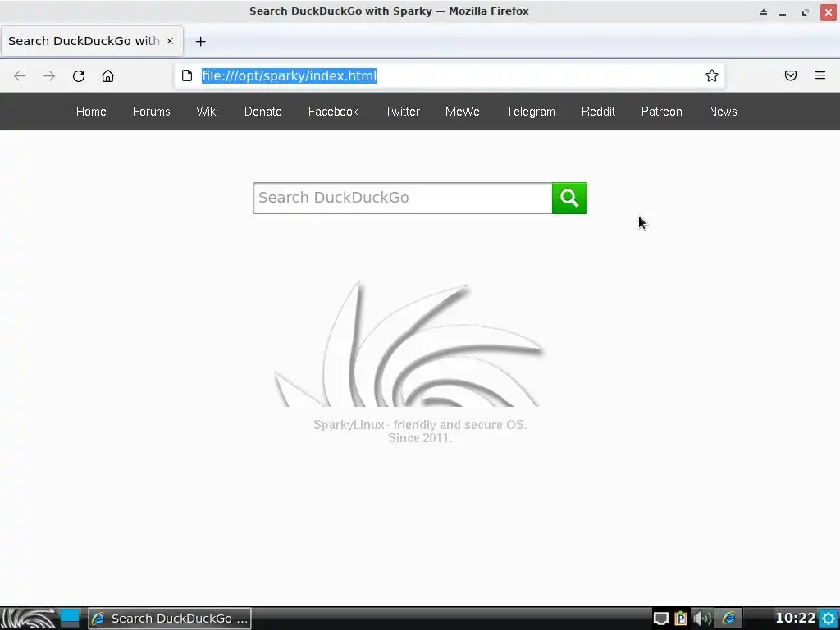
Task: Click the blue show desktop taskbar icon
Action: (70, 619)
